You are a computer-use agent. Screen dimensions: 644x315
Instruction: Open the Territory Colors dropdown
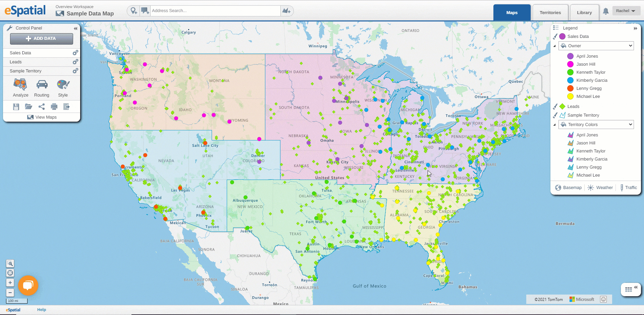coord(596,125)
